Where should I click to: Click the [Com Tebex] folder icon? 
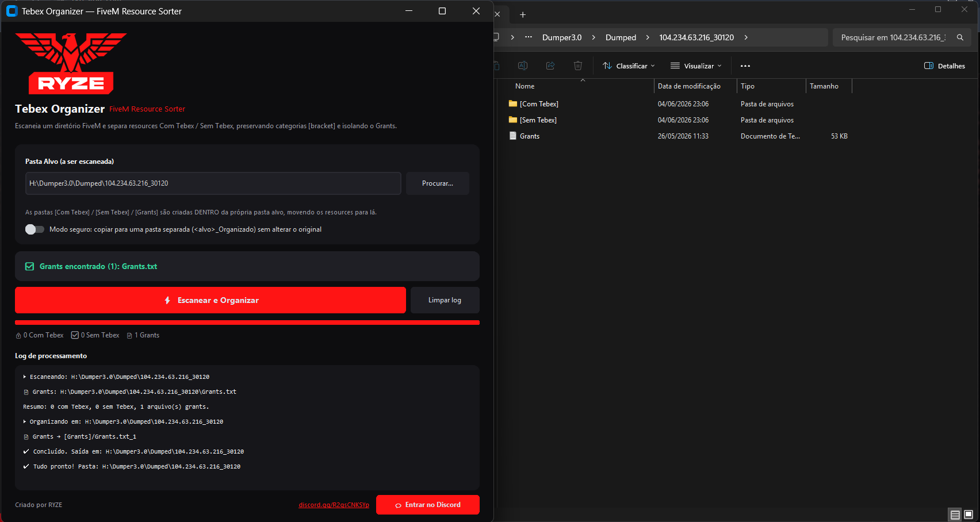tap(513, 104)
